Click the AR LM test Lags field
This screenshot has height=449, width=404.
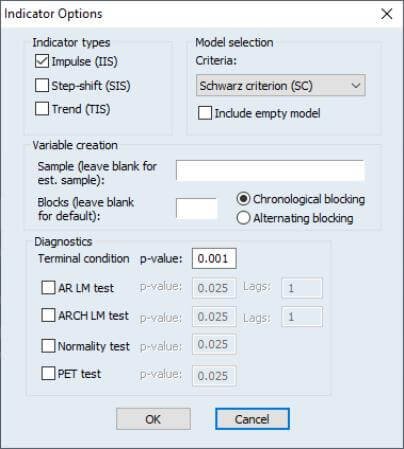pos(302,288)
